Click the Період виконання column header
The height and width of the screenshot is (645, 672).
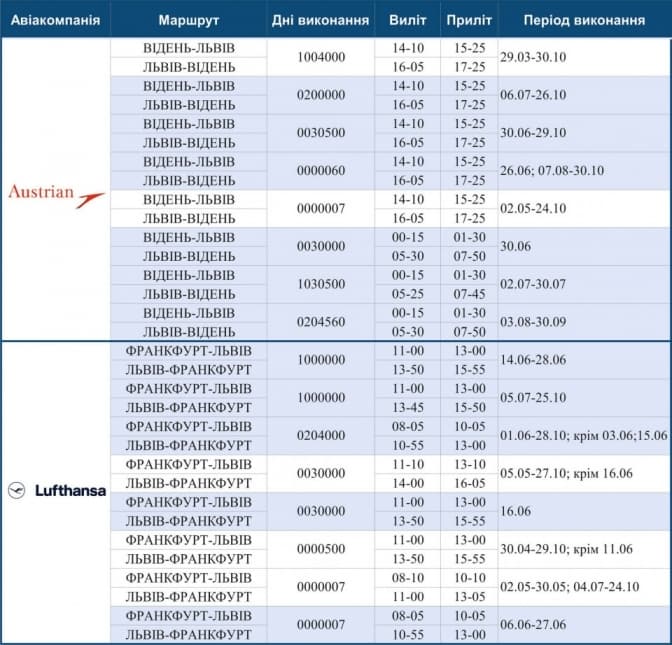[x=584, y=20]
